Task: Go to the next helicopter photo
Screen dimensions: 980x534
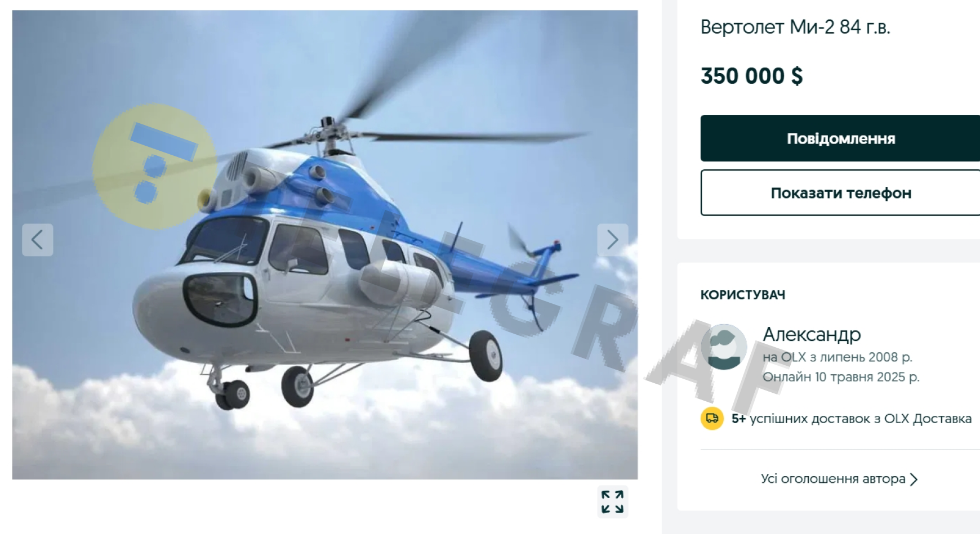Action: [x=613, y=240]
